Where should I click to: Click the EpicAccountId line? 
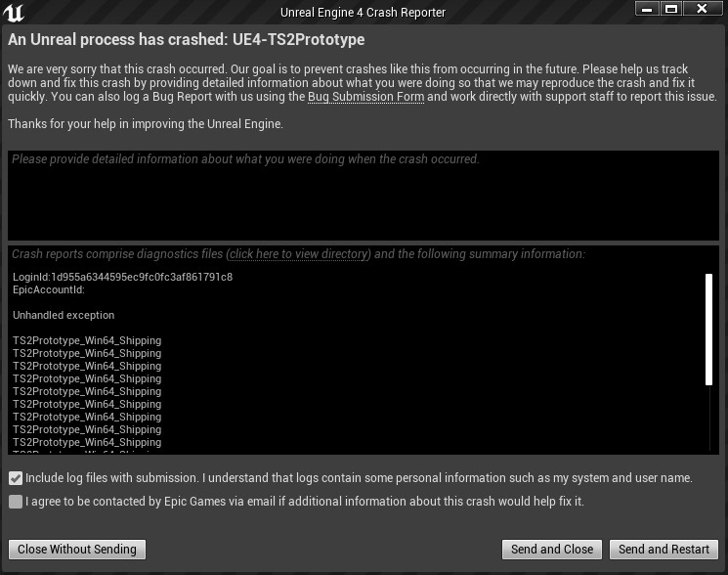coord(49,289)
